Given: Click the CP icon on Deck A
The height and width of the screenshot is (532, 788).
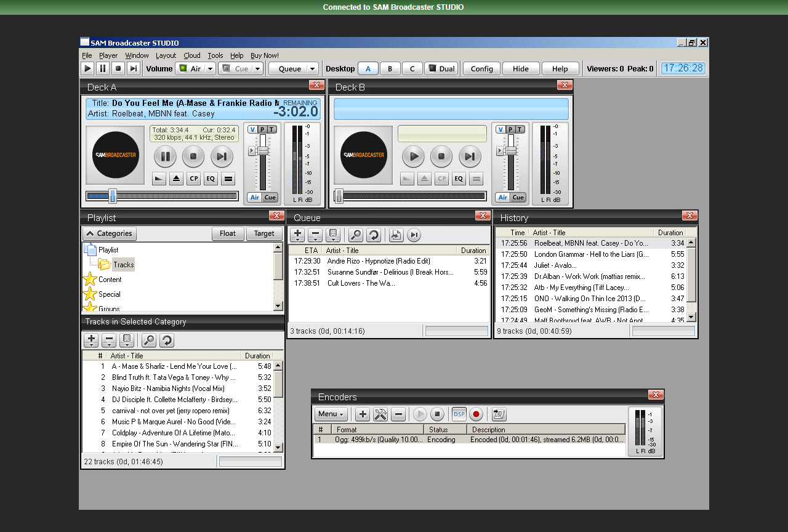Looking at the screenshot, I should tap(193, 178).
